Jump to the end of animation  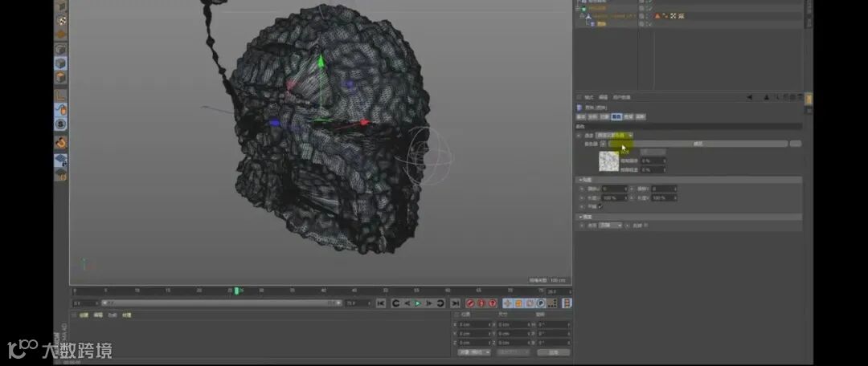pyautogui.click(x=455, y=303)
